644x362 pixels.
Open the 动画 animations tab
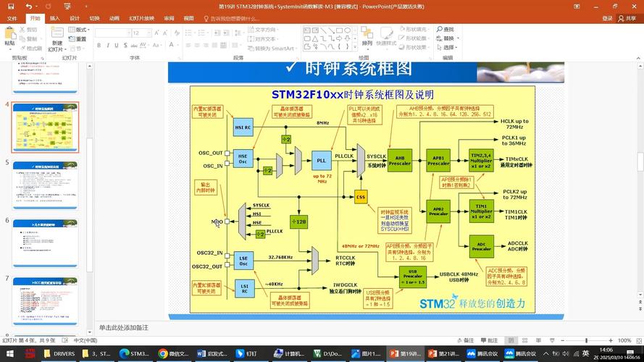coord(114,19)
